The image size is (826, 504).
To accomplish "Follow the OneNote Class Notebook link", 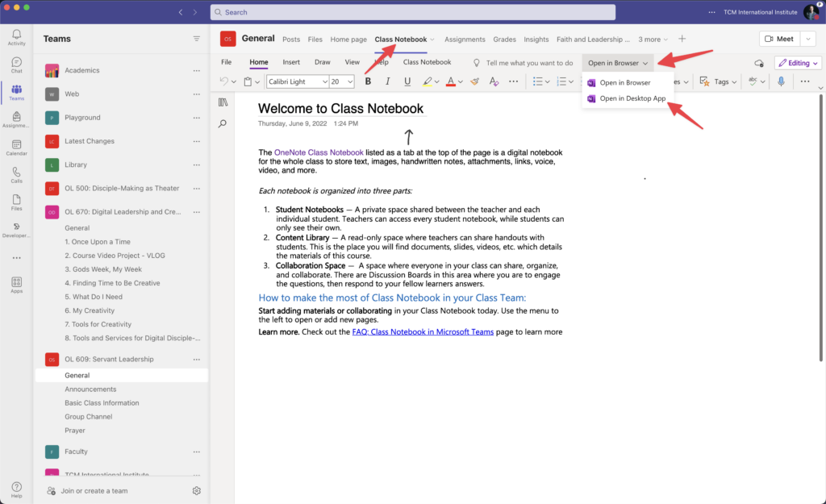I will click(319, 152).
